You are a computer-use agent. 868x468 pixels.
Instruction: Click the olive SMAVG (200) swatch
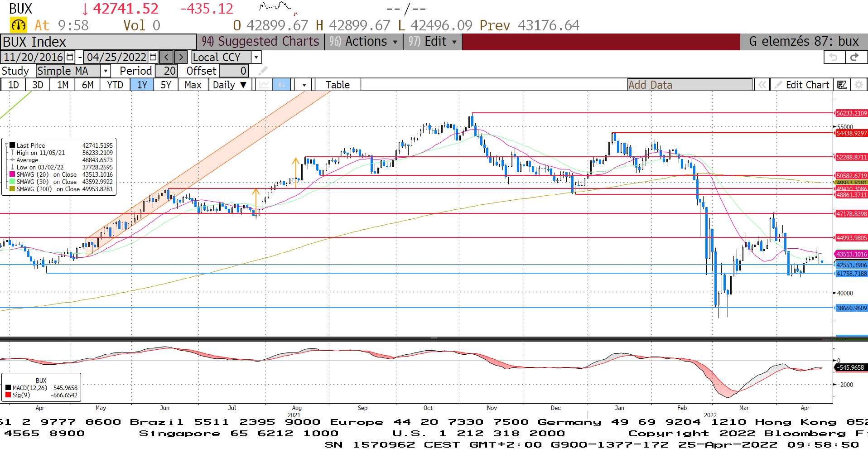point(13,189)
